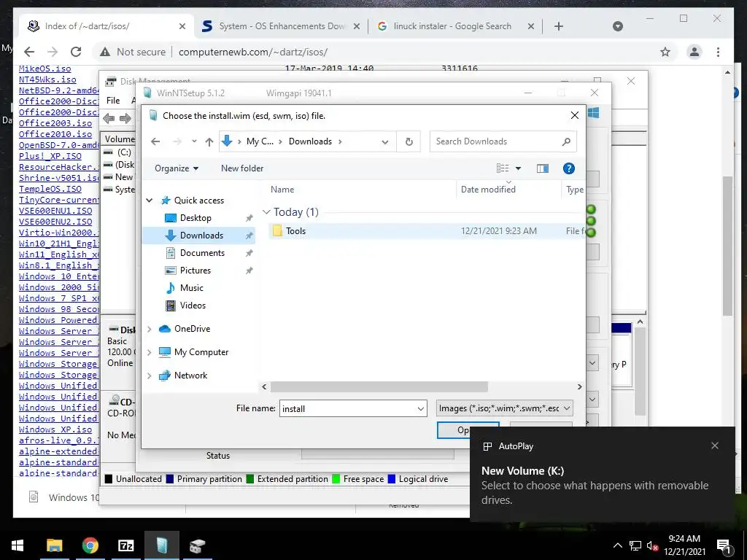Click the muted volume tray icon
Screen dimensions: 747x560
coord(652,545)
